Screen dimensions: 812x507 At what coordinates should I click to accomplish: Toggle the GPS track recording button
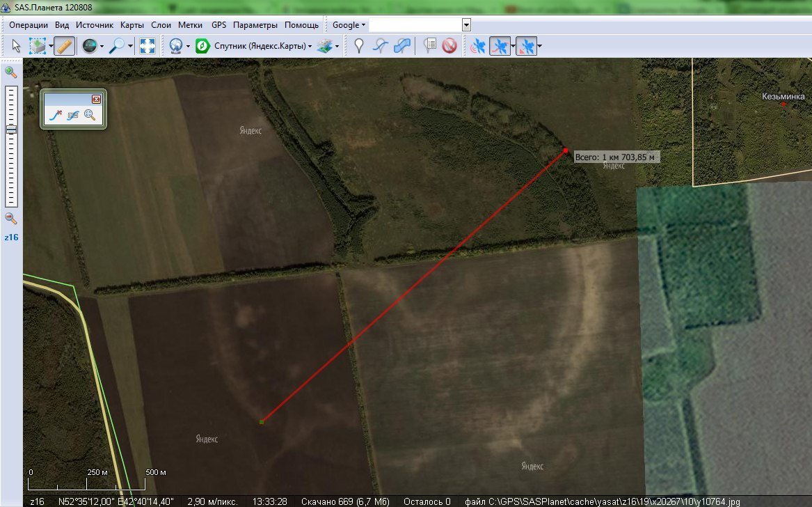(500, 46)
